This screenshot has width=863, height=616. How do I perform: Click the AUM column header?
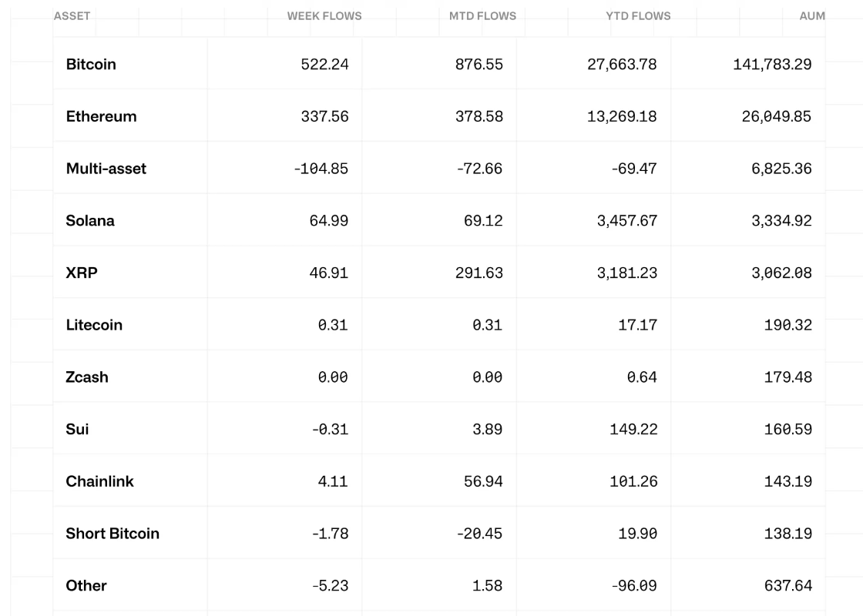(x=811, y=16)
